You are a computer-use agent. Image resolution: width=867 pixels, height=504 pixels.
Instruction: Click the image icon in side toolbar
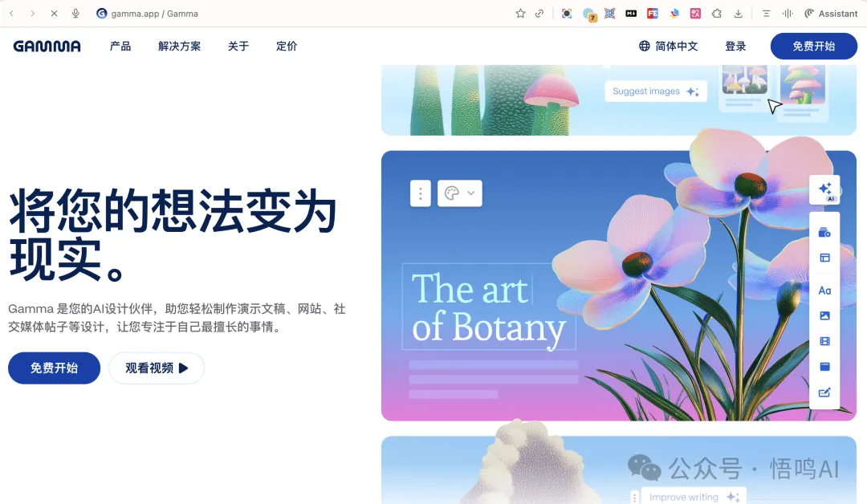click(824, 316)
